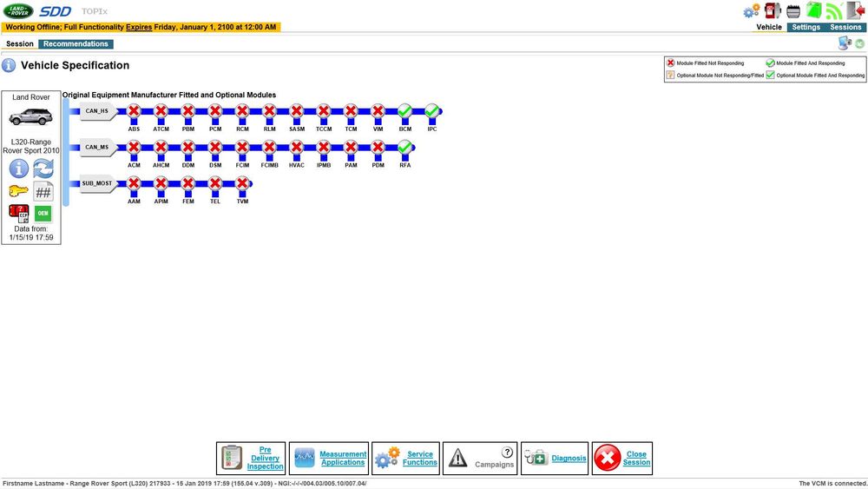Click the ATCM module status icon
This screenshot has height=489, width=868.
161,111
